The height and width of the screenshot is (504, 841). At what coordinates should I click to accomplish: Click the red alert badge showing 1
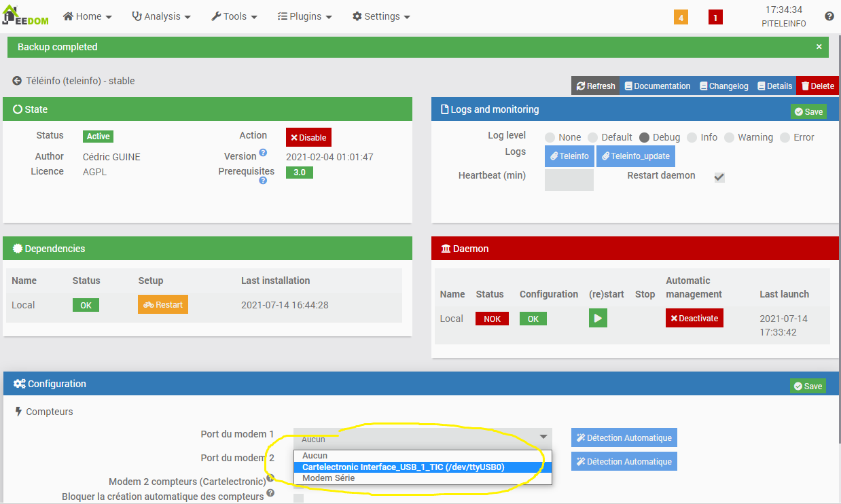click(715, 18)
